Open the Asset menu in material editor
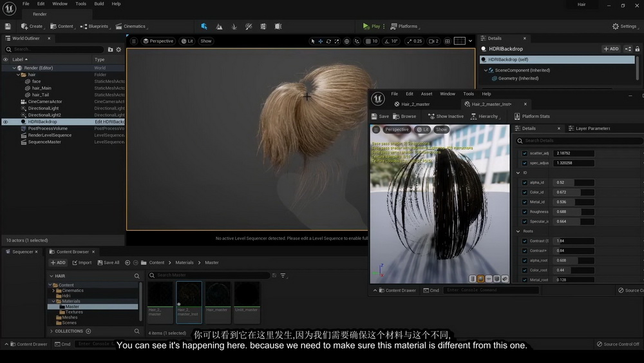644x363 pixels. coord(426,94)
